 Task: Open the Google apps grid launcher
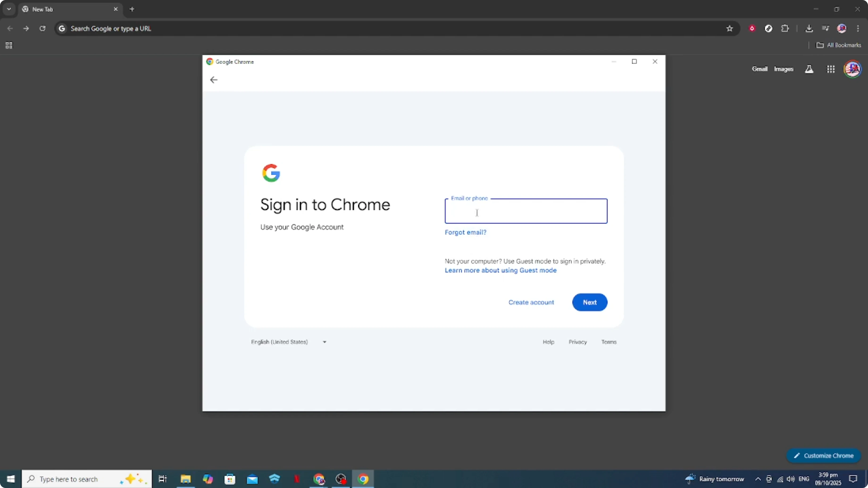(x=830, y=69)
